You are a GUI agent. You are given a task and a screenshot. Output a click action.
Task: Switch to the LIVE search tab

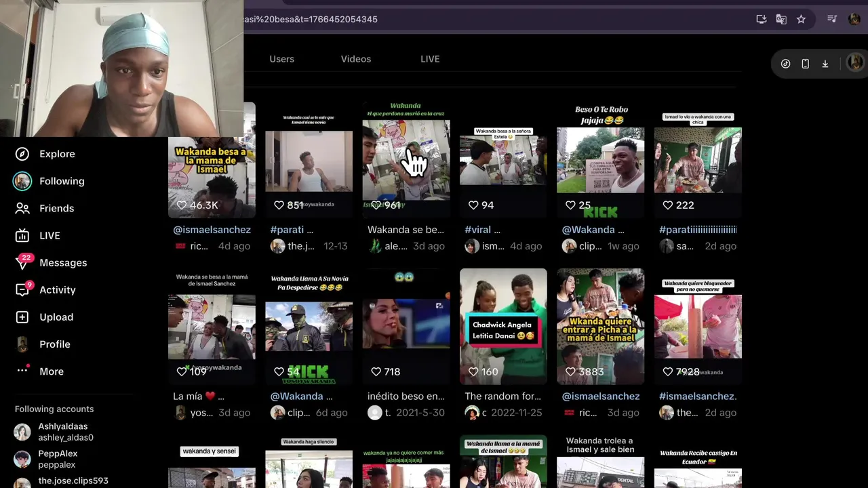(x=430, y=59)
